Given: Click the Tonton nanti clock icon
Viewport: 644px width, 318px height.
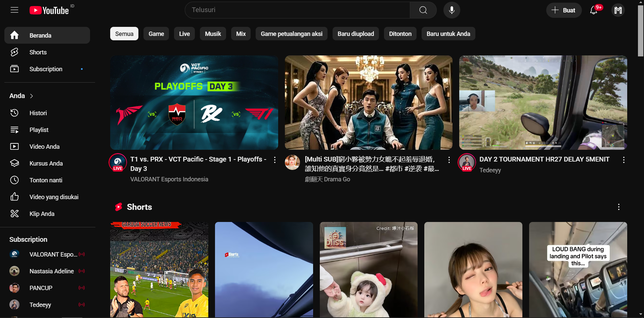Looking at the screenshot, I should point(14,180).
